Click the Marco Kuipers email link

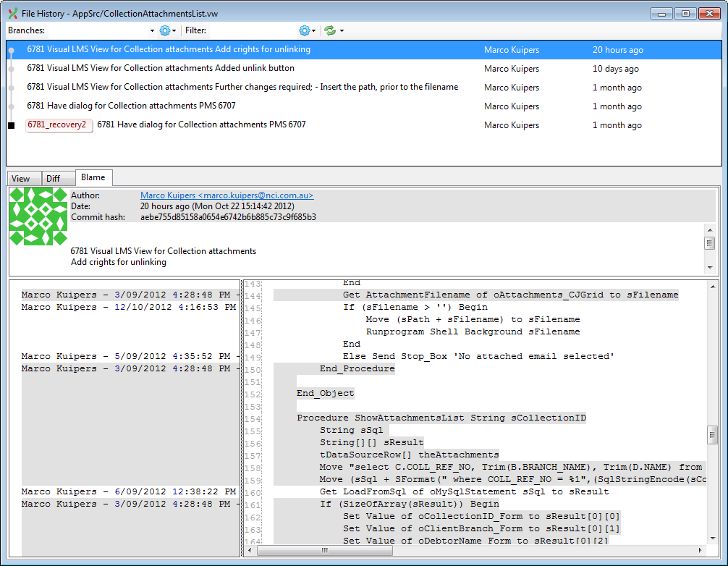[x=227, y=195]
